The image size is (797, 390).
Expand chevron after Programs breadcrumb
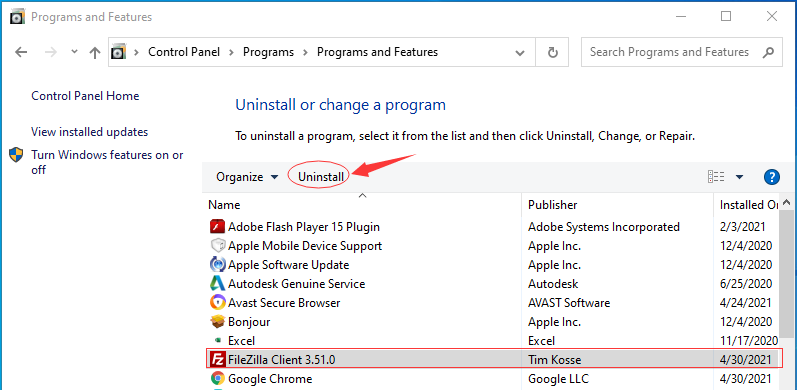(x=305, y=52)
